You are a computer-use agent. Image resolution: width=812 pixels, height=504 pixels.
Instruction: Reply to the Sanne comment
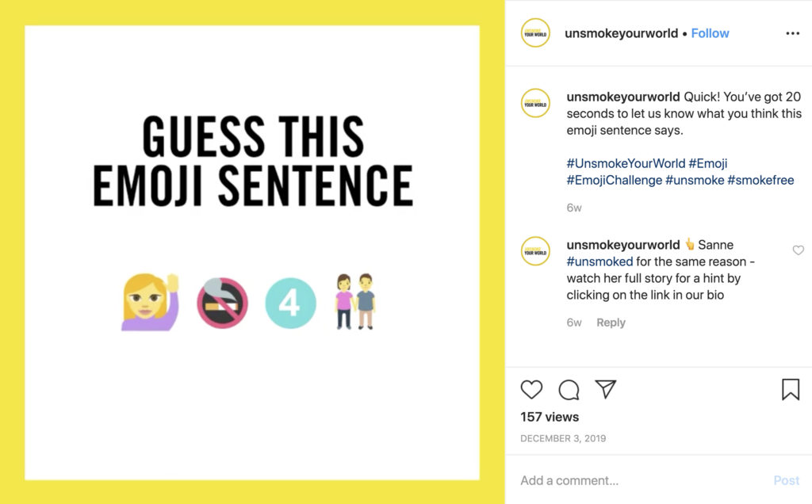click(x=611, y=323)
